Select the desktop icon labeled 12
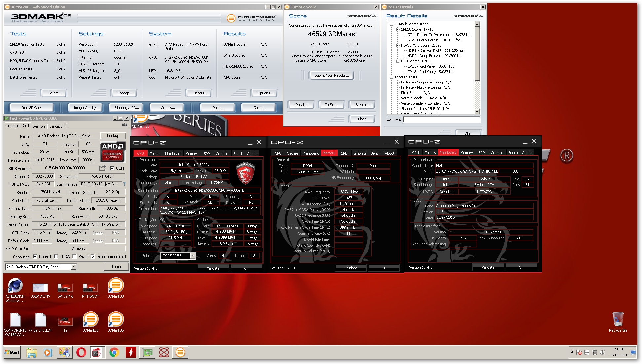The image size is (642, 364). [x=65, y=324]
